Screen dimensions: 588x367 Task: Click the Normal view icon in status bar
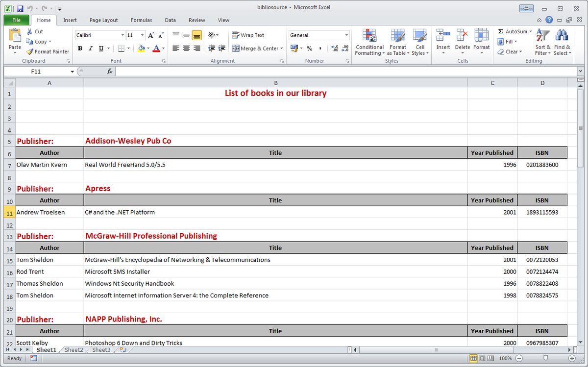474,358
